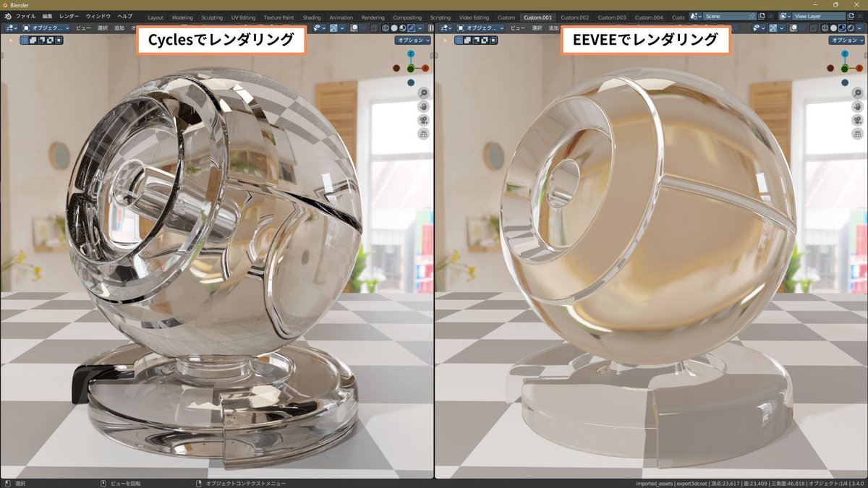This screenshot has width=868, height=488.
Task: Toggle overlays in Cycles viewport
Action: click(x=354, y=28)
